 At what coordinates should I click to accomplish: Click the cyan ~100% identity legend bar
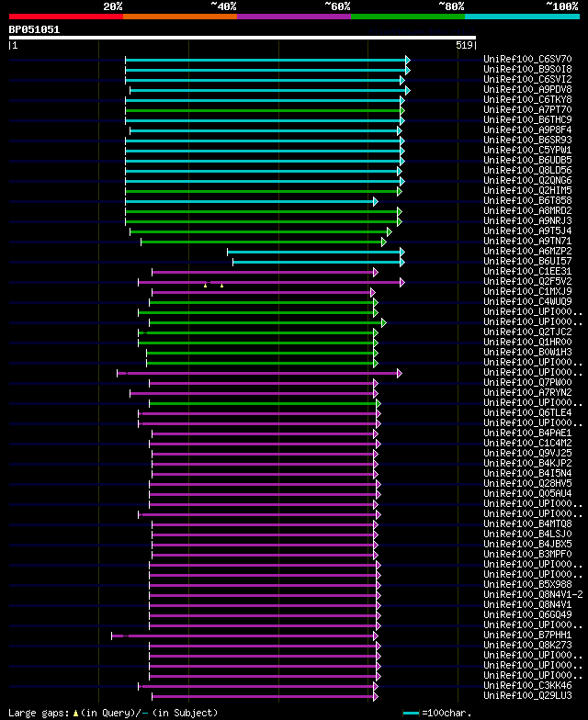pyautogui.click(x=522, y=17)
